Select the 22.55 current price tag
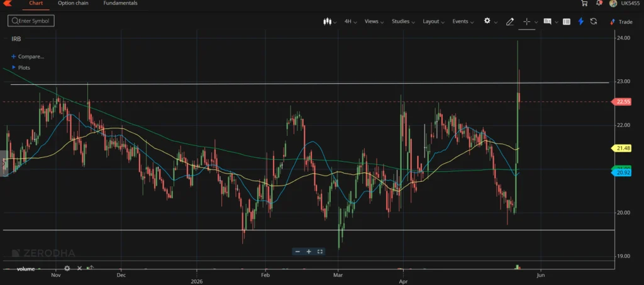644x285 pixels. 621,102
